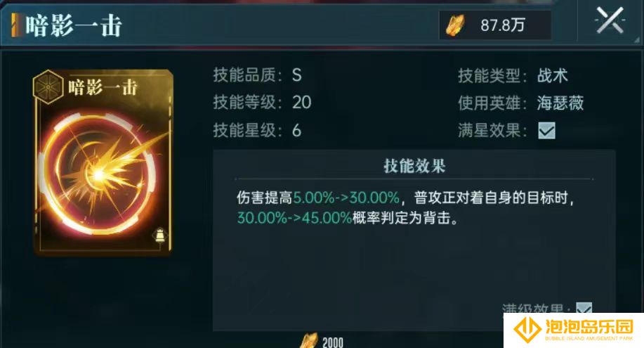Click the 技能等级 20 value
This screenshot has width=644, height=348.
302,103
